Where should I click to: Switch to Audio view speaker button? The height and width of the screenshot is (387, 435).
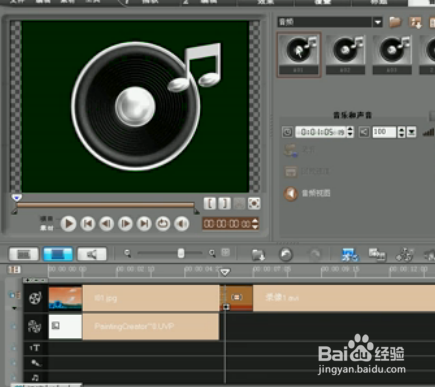pyautogui.click(x=92, y=254)
